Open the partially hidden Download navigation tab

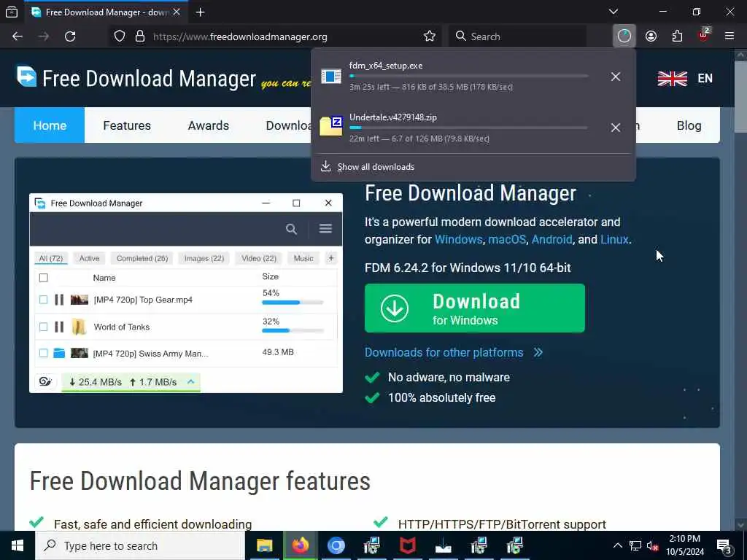[287, 125]
